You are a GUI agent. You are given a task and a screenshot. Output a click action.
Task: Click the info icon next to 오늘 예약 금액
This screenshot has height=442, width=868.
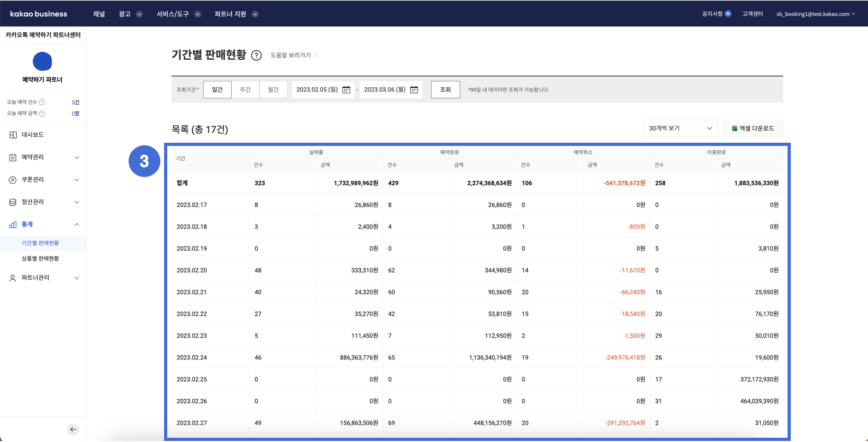[x=42, y=113]
